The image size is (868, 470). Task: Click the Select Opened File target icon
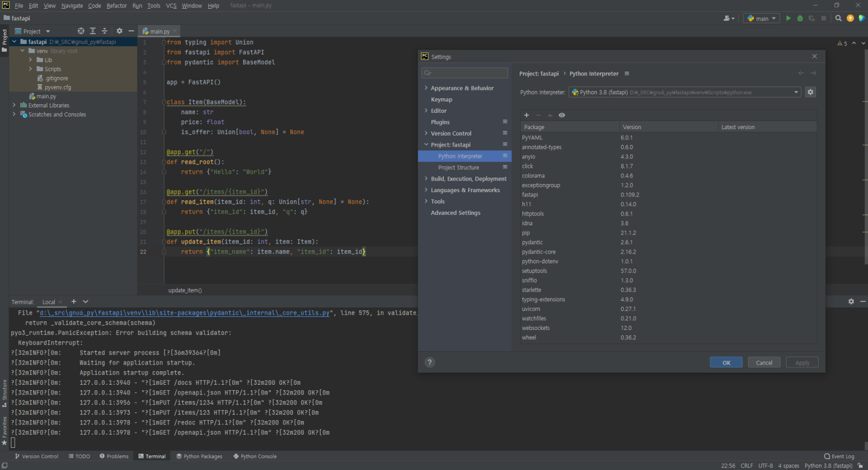[81, 31]
